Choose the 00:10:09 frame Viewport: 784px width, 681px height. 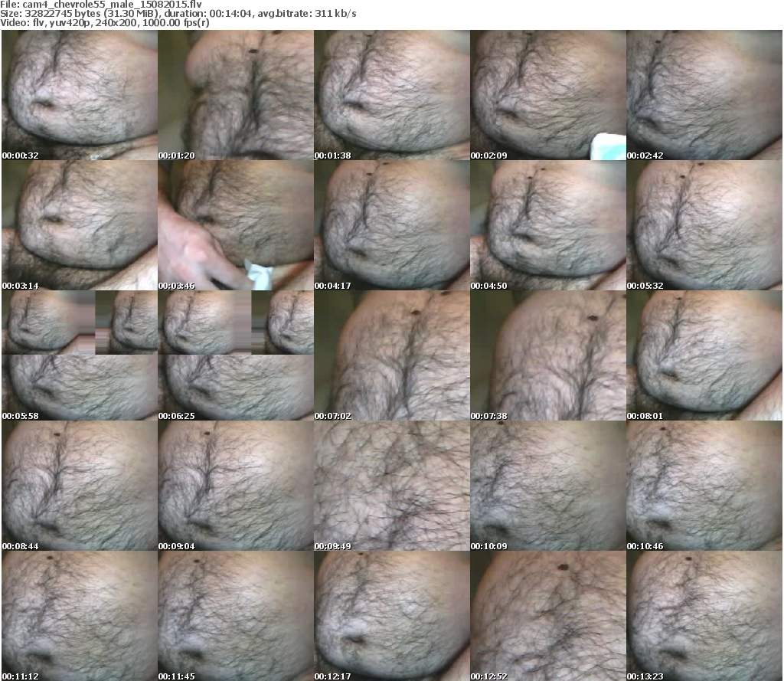[x=547, y=486]
